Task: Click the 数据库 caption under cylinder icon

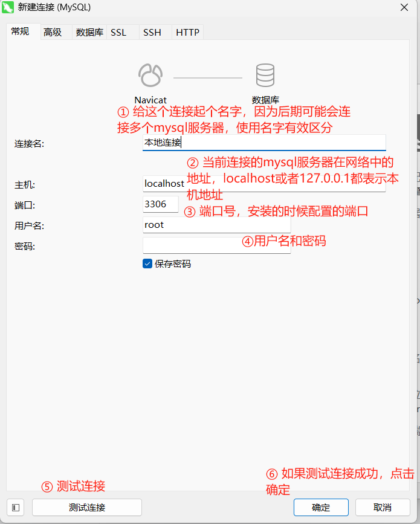Action: pos(265,100)
